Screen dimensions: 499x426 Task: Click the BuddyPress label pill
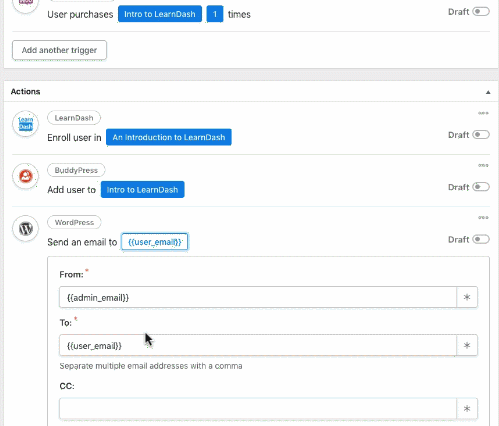click(x=76, y=170)
